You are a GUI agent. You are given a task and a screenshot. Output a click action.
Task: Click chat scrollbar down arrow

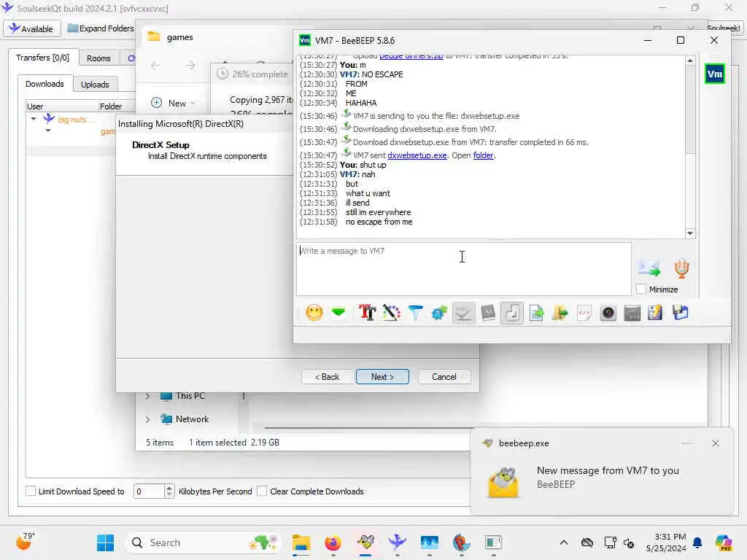pos(690,233)
